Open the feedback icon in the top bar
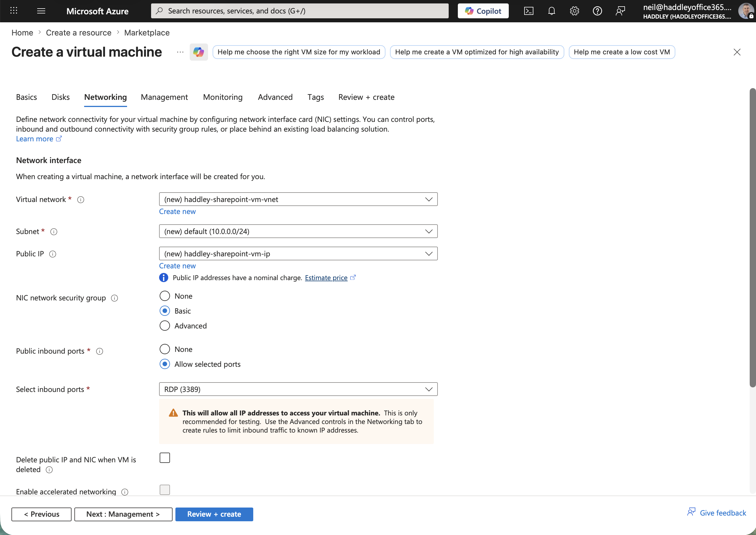 coord(620,11)
